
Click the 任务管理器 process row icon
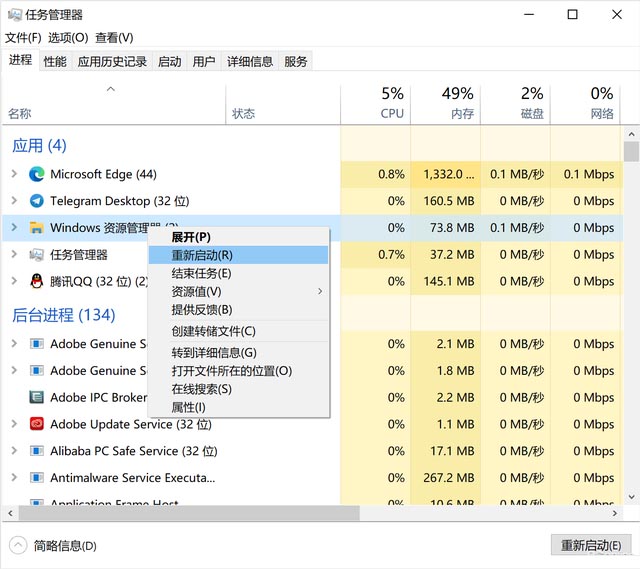pos(37,255)
